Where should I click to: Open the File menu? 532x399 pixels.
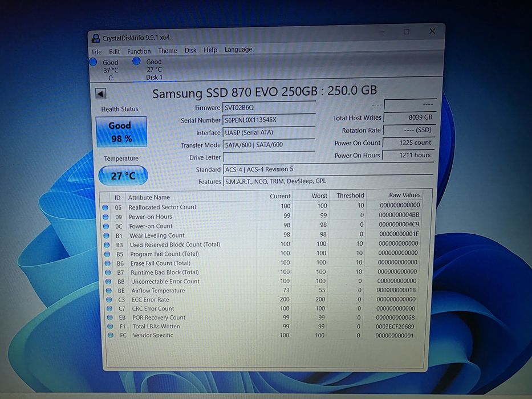pos(97,52)
